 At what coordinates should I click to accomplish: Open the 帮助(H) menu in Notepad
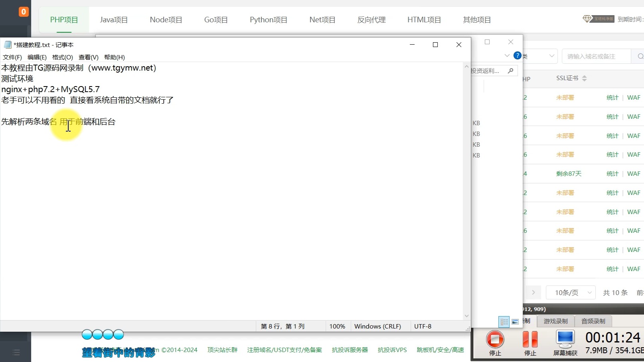coord(115,57)
